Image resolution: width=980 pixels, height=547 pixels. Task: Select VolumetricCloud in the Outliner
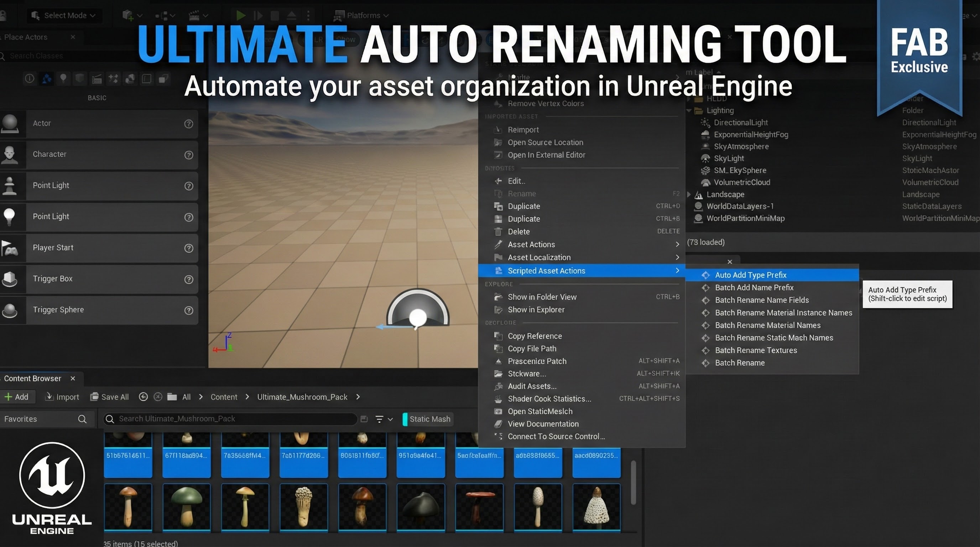click(x=742, y=182)
